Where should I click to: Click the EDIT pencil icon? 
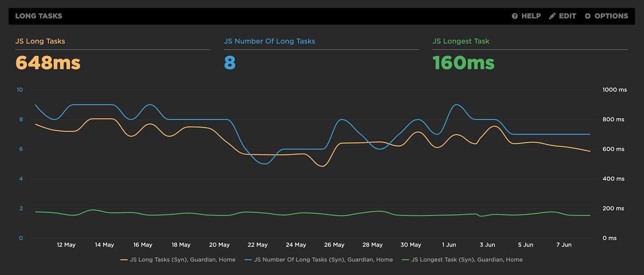[x=552, y=16]
